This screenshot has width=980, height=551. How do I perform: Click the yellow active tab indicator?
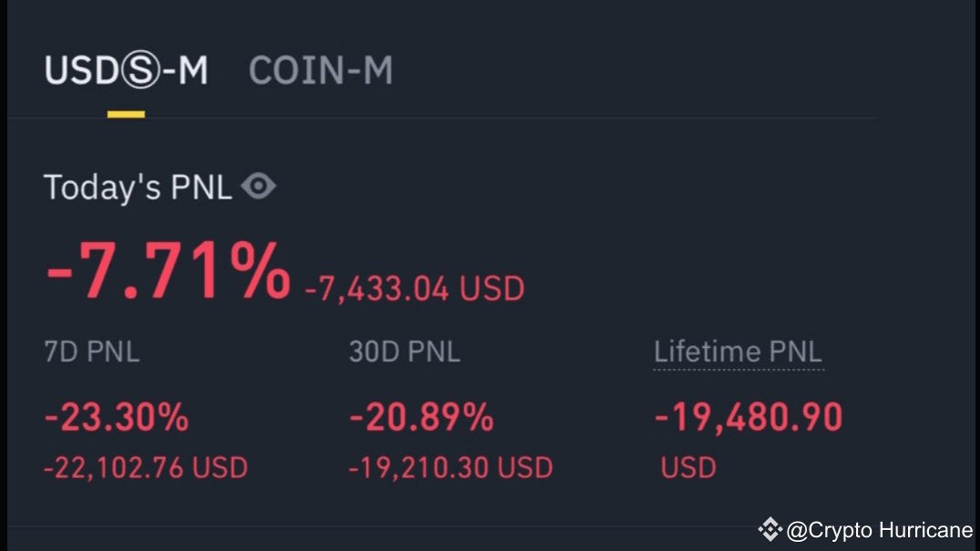point(126,114)
